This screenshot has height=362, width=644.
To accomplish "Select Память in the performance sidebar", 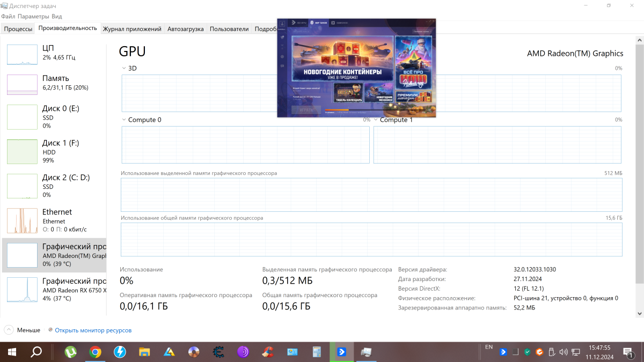I will click(54, 85).
